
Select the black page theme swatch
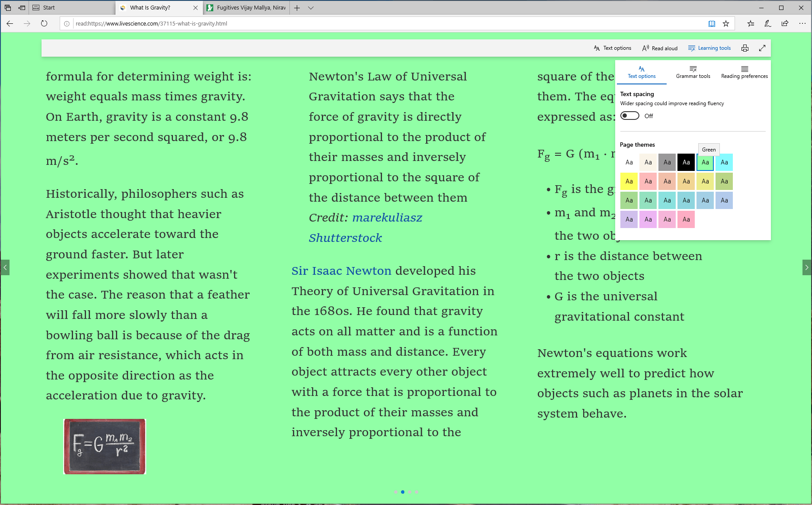[686, 162]
